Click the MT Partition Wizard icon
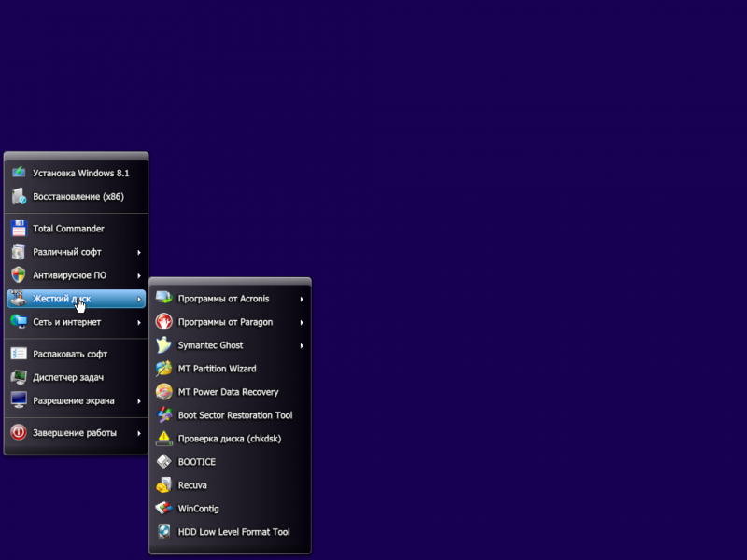Image resolution: width=747 pixels, height=560 pixels. click(x=164, y=368)
